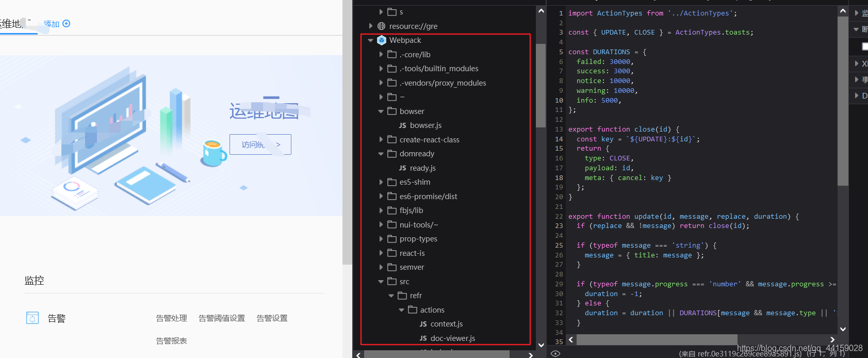The height and width of the screenshot is (358, 868).
Task: Click the folder icon of fbjs/lib
Action: (392, 210)
